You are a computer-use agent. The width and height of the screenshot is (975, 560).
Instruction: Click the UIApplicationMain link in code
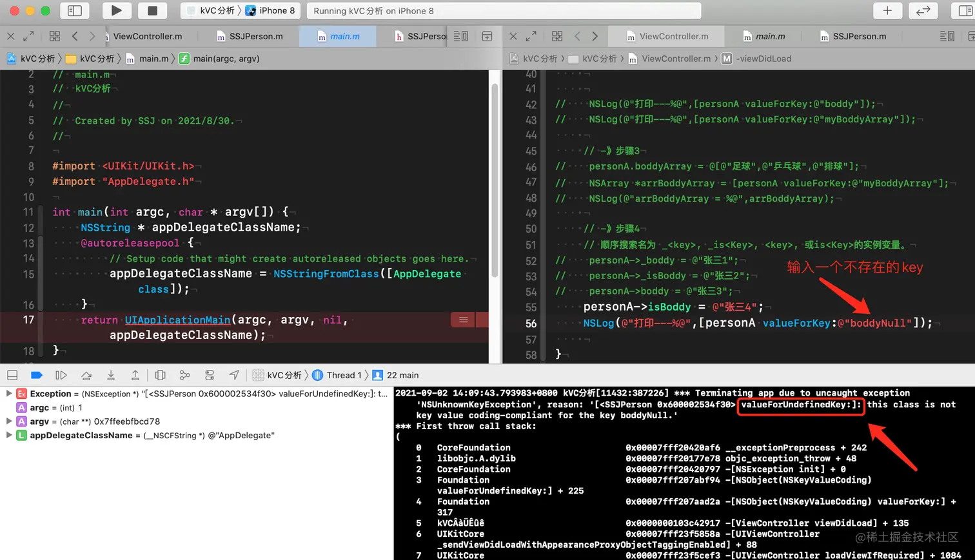point(177,320)
